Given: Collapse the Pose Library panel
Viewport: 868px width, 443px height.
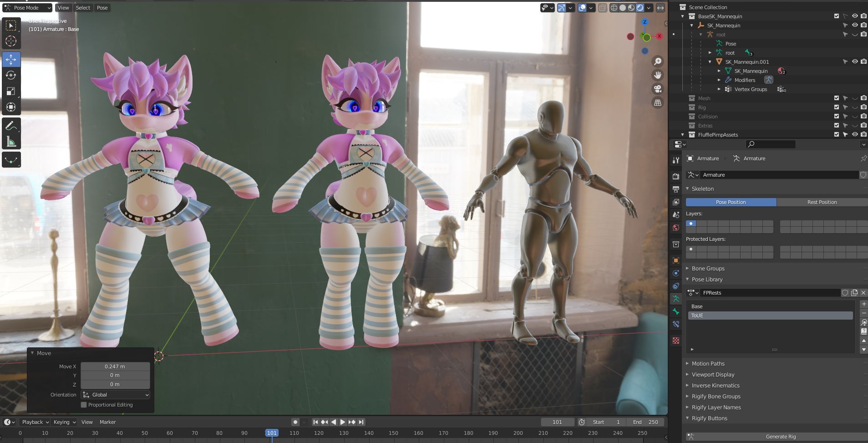Looking at the screenshot, I should [688, 279].
